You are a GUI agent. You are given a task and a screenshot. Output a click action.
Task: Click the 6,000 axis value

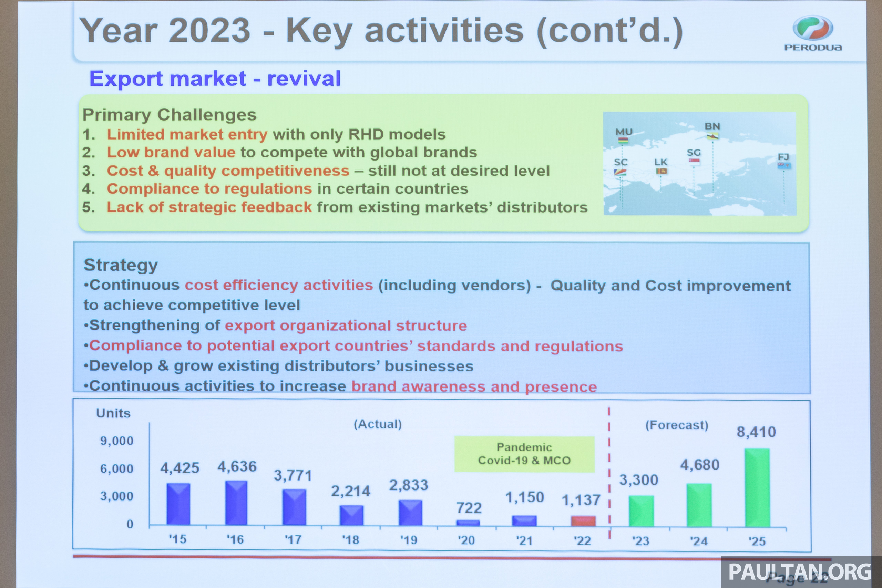(117, 468)
